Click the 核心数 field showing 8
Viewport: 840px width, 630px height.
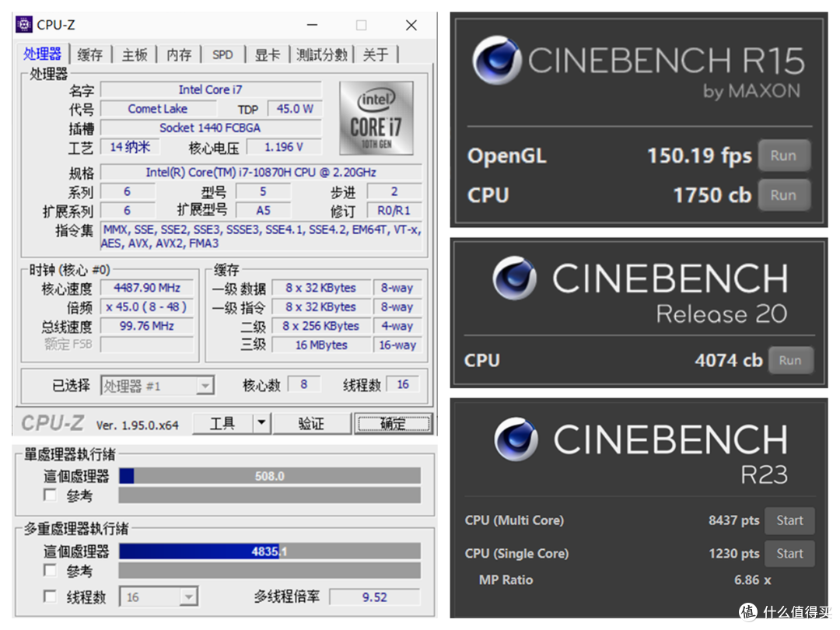[303, 383]
